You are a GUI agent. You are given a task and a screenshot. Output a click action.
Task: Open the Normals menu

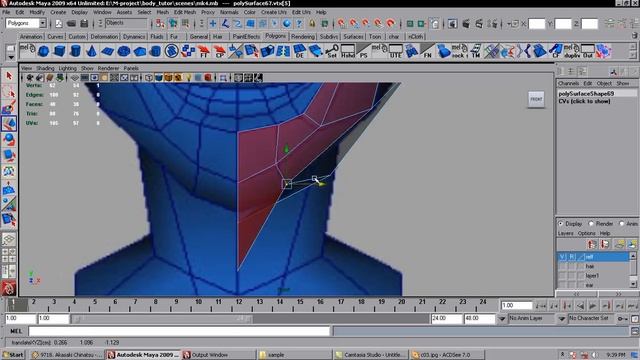[229, 12]
